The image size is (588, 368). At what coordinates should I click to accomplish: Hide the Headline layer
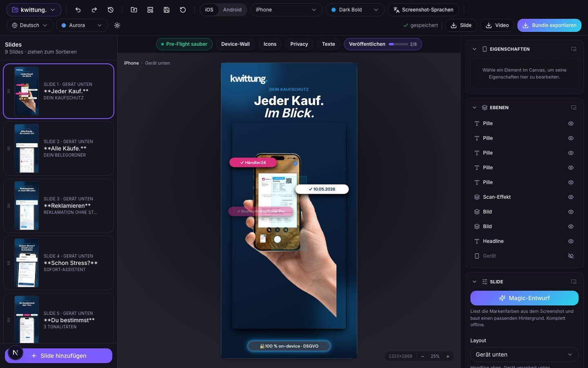571,241
